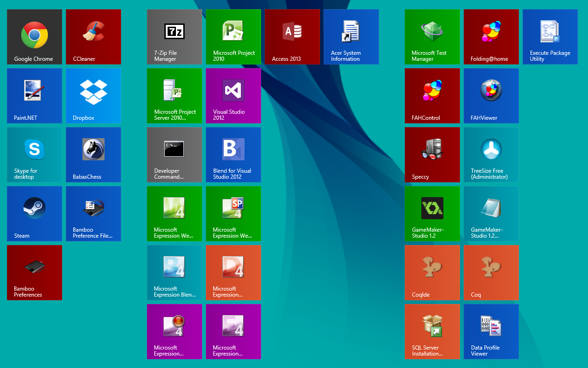Launch Microsoft Test Manager

[432, 37]
